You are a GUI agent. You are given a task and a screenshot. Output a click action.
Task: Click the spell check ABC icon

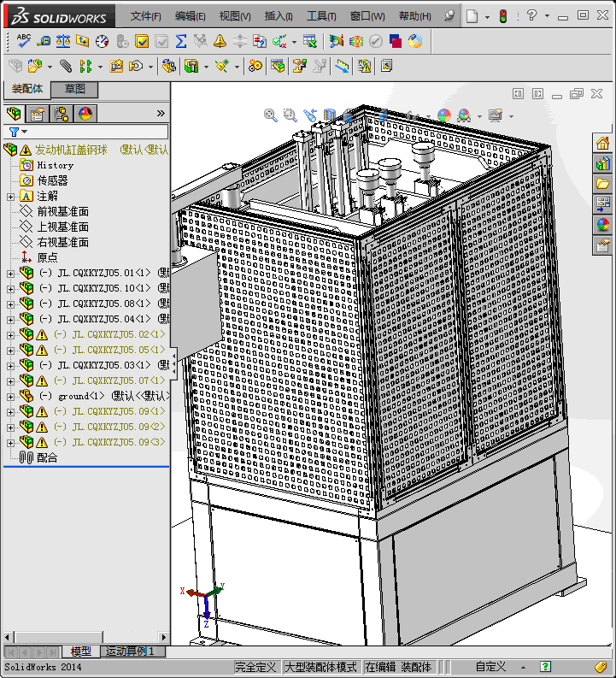(x=24, y=40)
